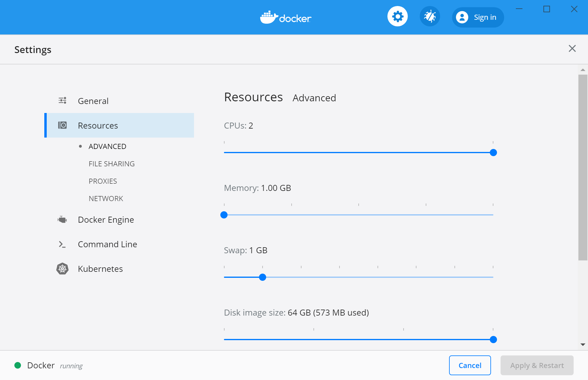Click the Docker whale logo
This screenshot has width=588, height=380.
point(286,17)
